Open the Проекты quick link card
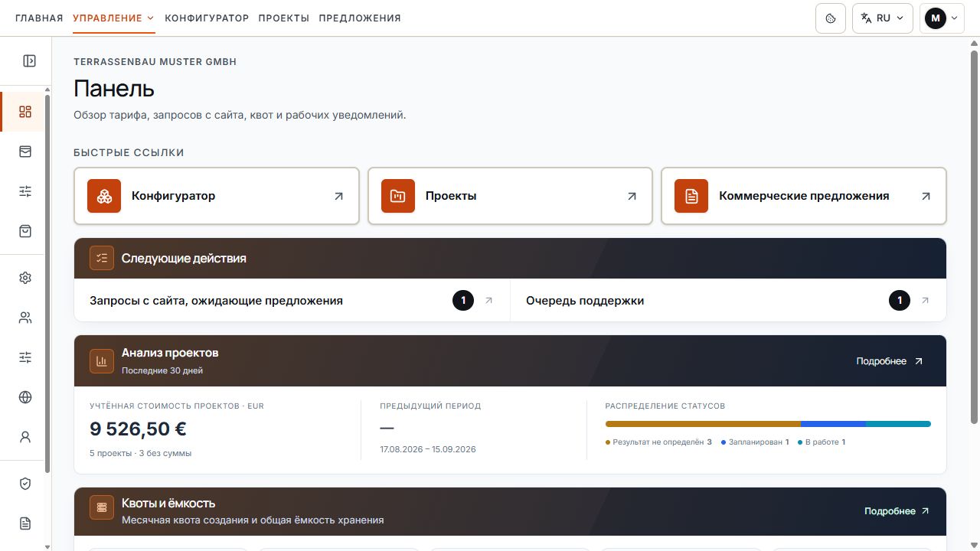This screenshot has width=980, height=551. click(510, 196)
